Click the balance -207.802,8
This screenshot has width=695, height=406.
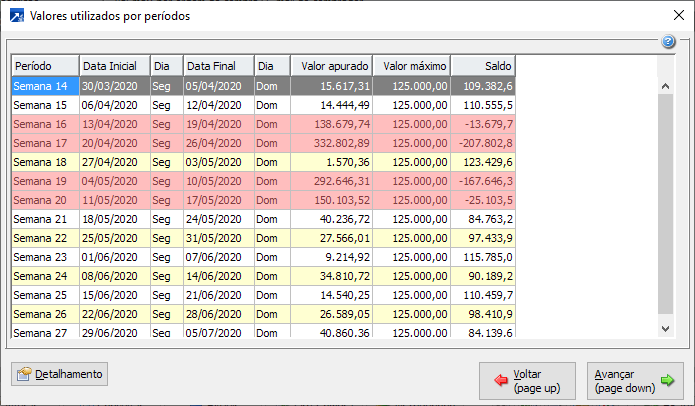[x=486, y=144]
